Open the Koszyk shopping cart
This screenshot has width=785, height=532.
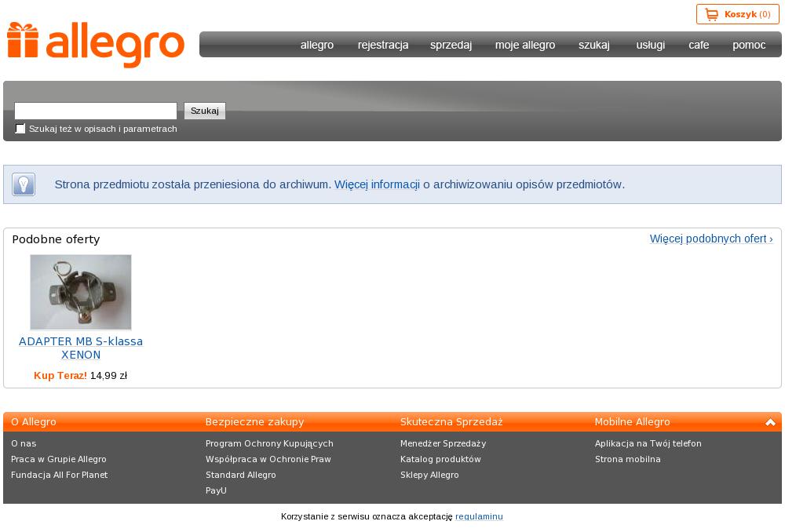pyautogui.click(x=737, y=14)
